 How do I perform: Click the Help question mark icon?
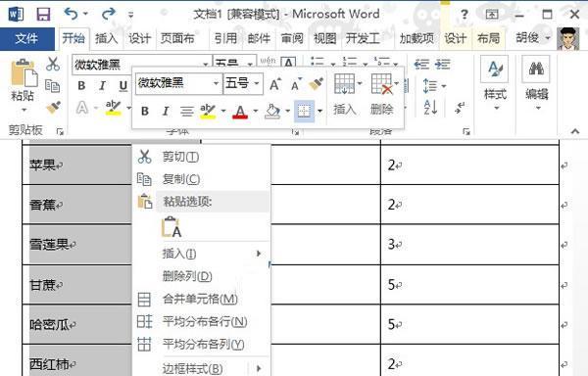click(465, 15)
